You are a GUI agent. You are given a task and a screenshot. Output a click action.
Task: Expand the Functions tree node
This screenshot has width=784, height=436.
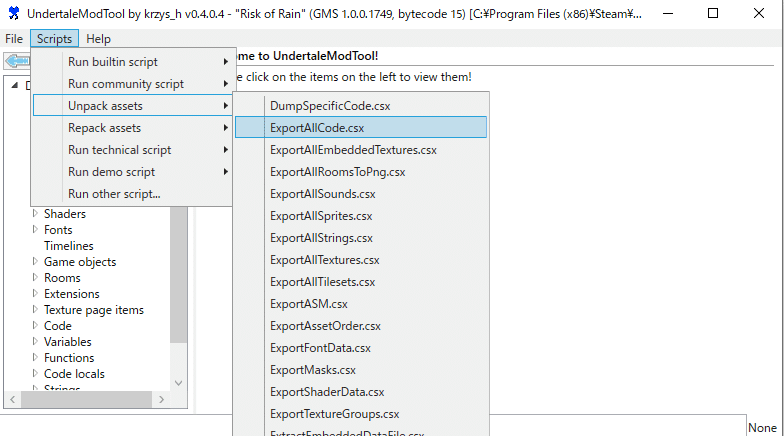[x=35, y=358]
